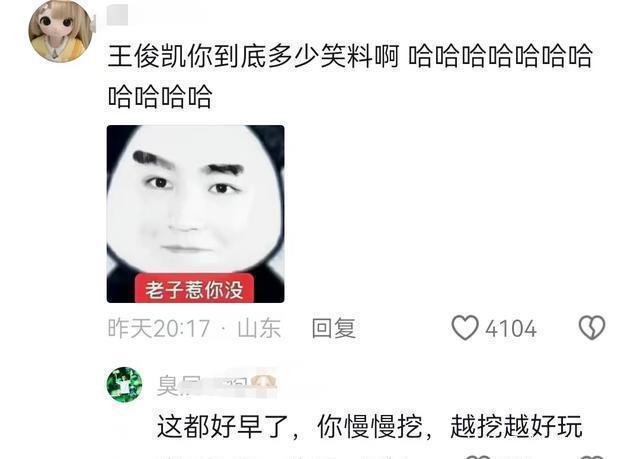Screen dimensions: 640x459
Task: Tap the 昨天20:17 timestamp
Action: point(159,328)
